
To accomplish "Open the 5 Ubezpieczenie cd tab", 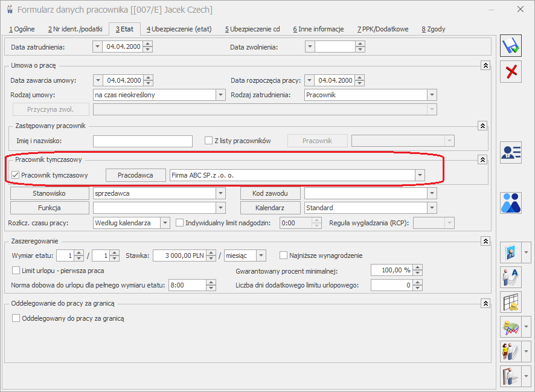I will click(x=252, y=29).
